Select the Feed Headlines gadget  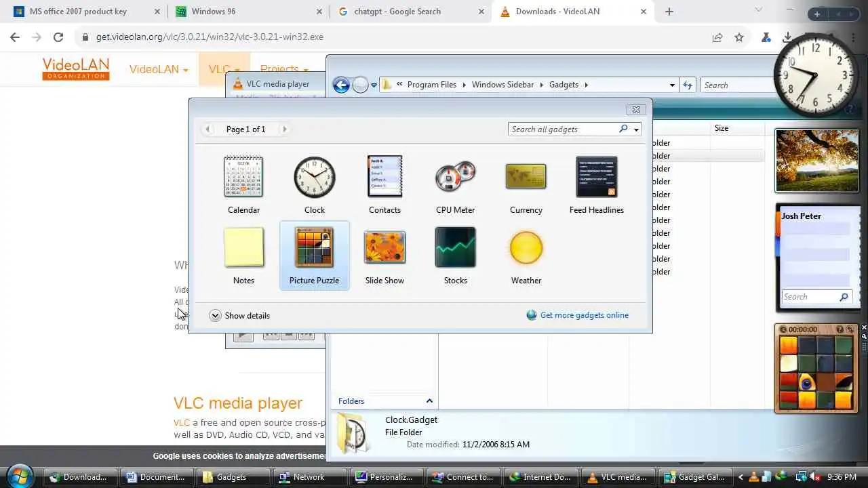pyautogui.click(x=596, y=178)
